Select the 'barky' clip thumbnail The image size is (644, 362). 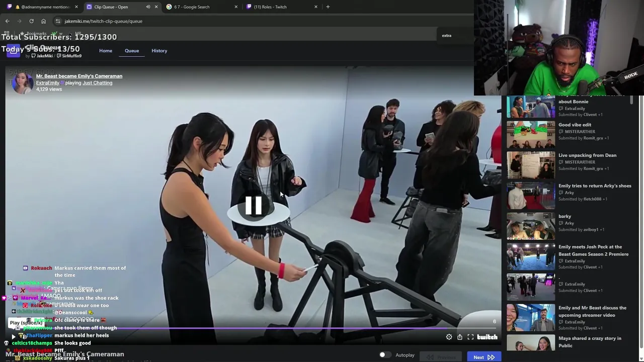(x=531, y=226)
